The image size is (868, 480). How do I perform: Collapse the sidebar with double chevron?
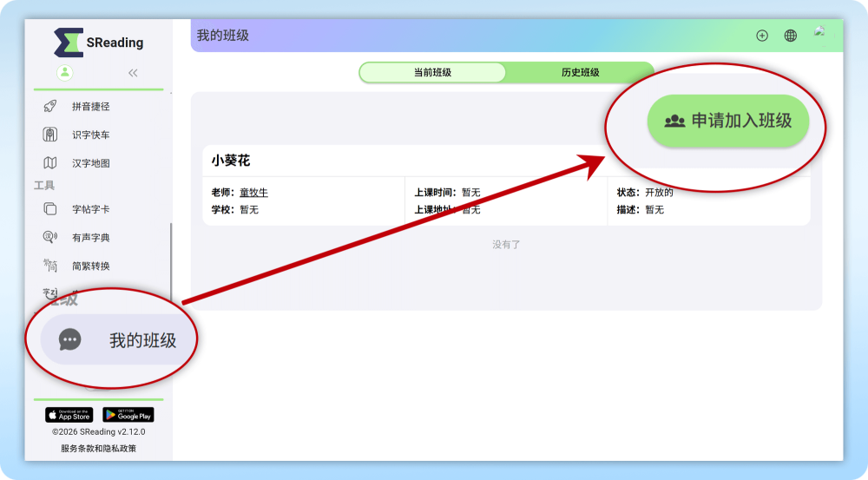(133, 73)
